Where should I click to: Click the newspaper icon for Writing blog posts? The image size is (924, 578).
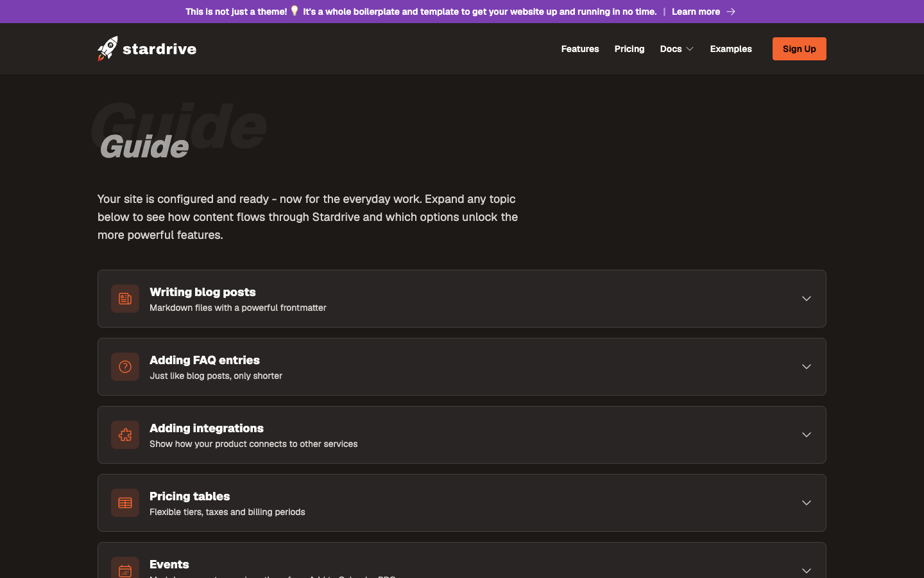pyautogui.click(x=125, y=299)
